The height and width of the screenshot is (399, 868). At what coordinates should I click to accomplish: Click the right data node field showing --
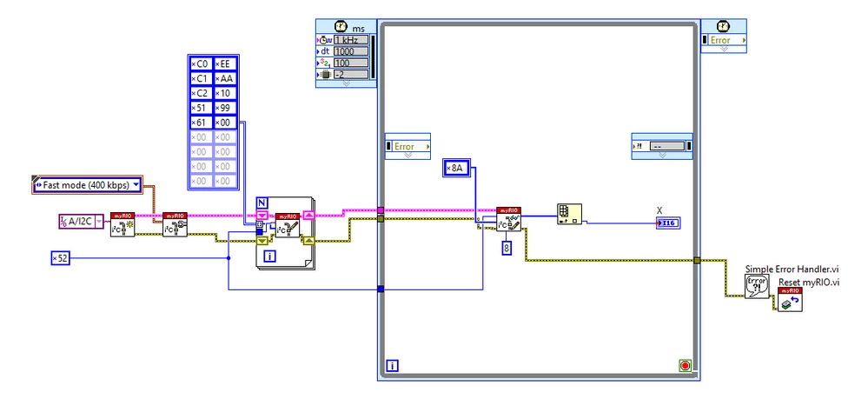667,147
